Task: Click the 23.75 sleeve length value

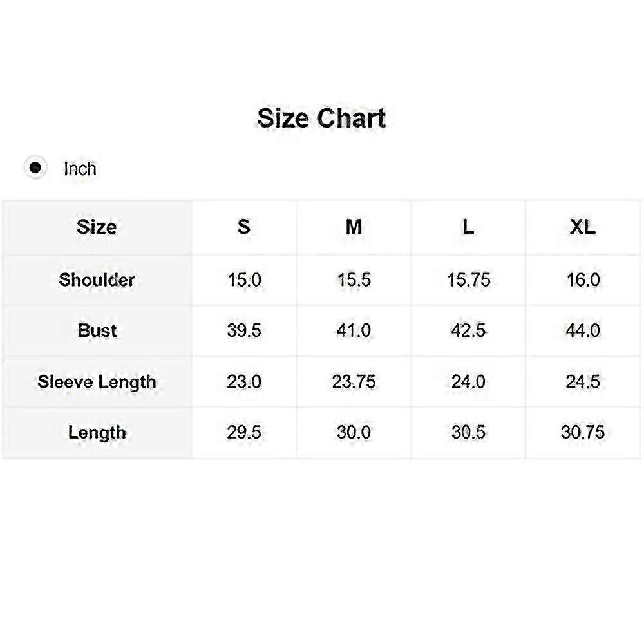Action: click(x=354, y=382)
